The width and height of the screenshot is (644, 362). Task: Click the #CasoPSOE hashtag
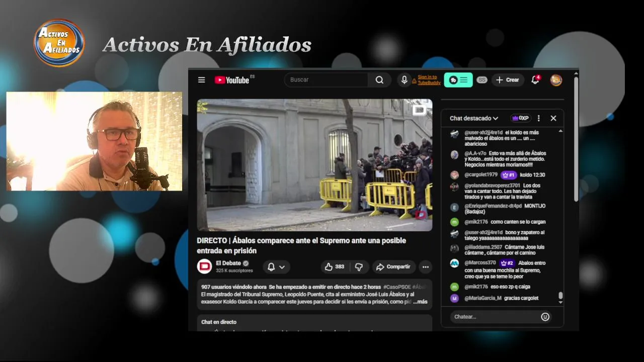(x=397, y=287)
